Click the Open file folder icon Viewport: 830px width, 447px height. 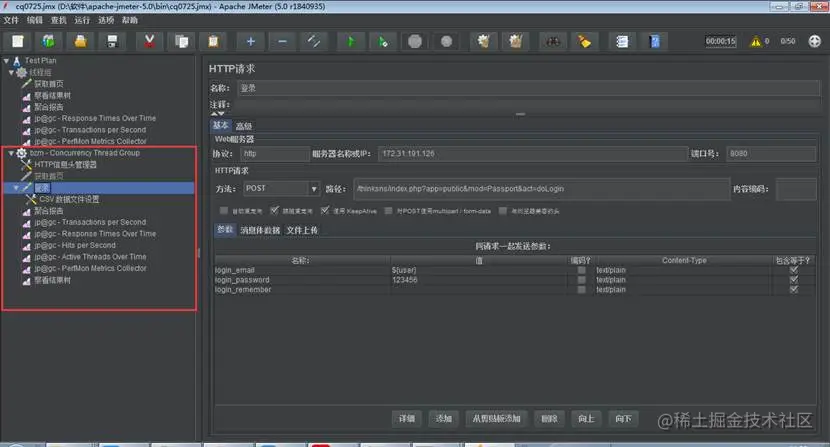(80, 41)
